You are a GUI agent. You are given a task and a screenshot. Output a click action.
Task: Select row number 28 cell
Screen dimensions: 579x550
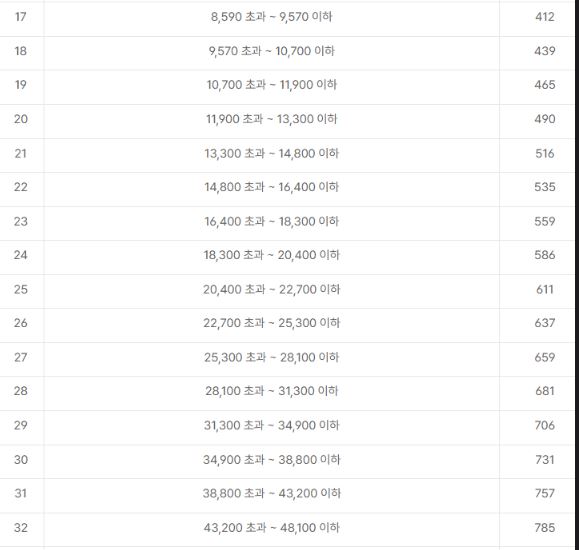(x=21, y=391)
